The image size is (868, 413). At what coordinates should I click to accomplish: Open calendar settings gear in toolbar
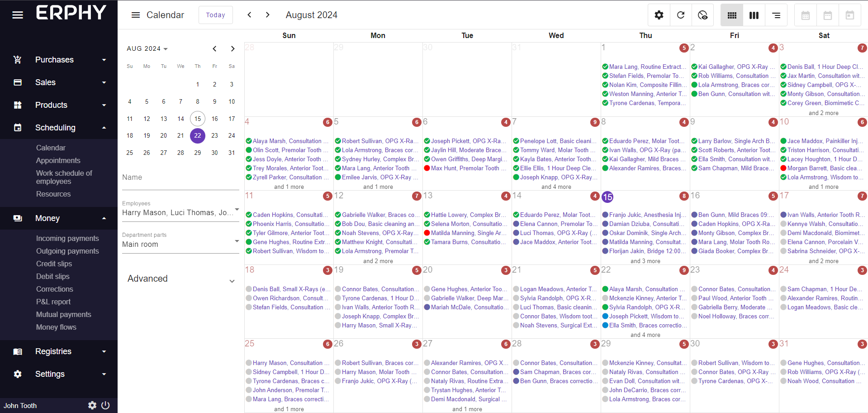coord(659,15)
